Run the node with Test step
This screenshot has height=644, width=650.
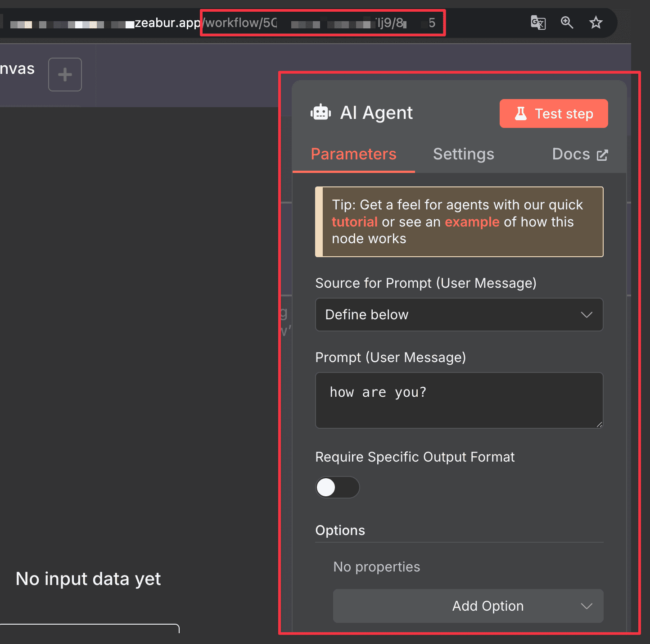tap(553, 113)
